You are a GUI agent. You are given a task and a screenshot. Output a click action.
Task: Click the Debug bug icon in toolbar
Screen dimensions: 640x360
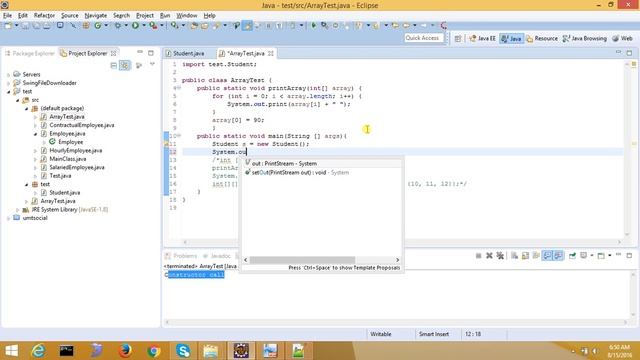(118, 26)
